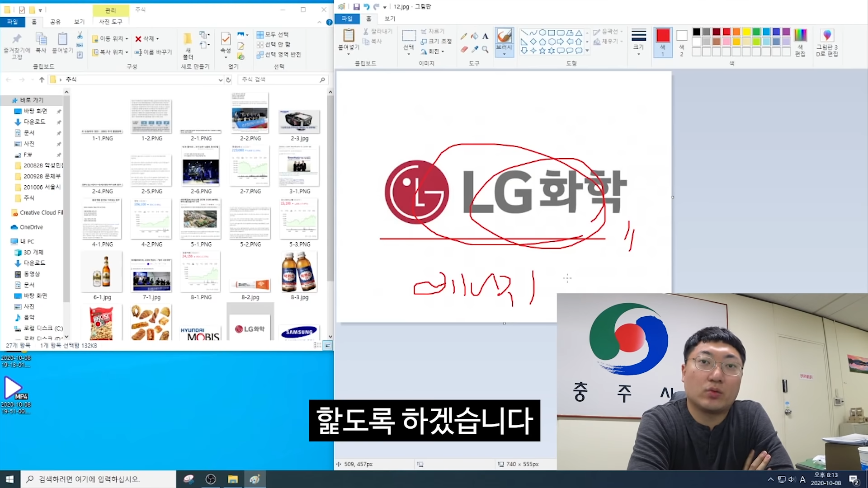
Task: Select the five-point star shape
Action: pos(542,51)
